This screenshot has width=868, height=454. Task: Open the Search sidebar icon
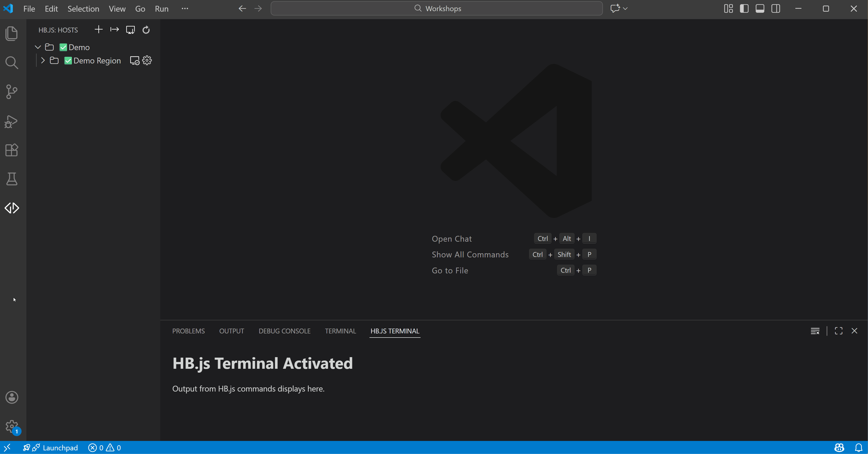click(x=11, y=62)
